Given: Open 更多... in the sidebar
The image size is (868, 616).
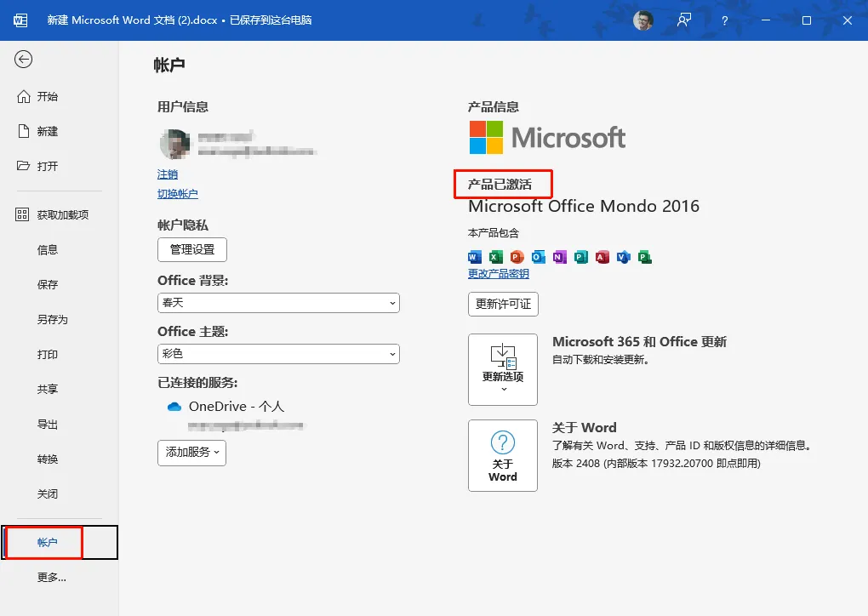Looking at the screenshot, I should pos(51,578).
